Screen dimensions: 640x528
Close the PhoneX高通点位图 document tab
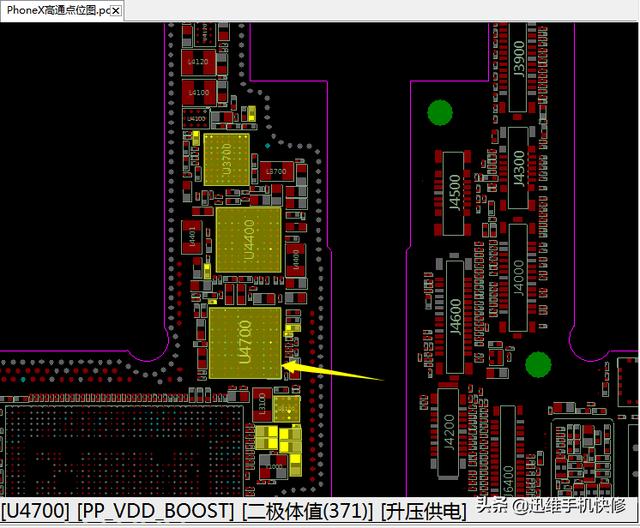(116, 10)
